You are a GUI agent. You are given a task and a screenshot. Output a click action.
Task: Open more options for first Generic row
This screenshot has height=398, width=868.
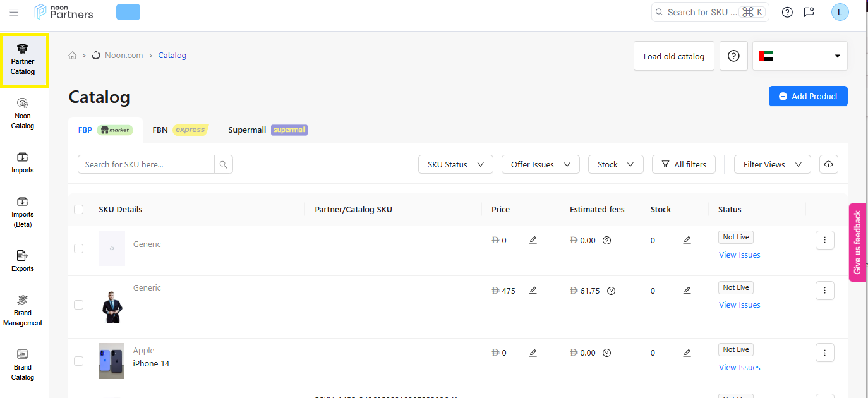825,240
